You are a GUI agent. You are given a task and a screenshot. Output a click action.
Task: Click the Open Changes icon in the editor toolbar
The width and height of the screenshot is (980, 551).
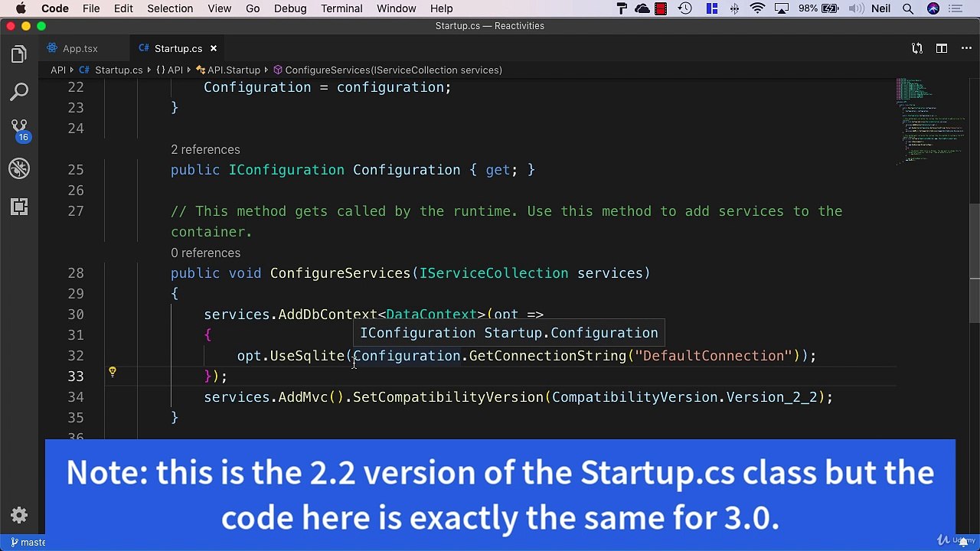[x=917, y=48]
